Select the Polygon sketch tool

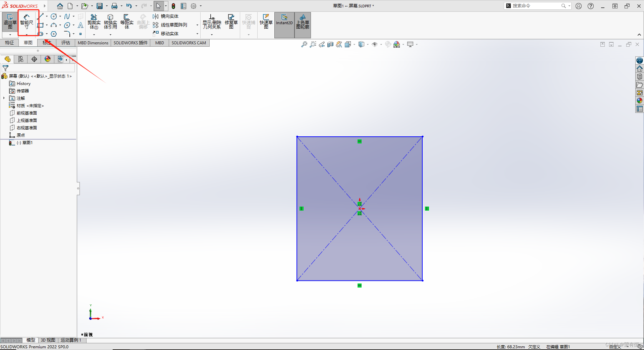point(54,34)
